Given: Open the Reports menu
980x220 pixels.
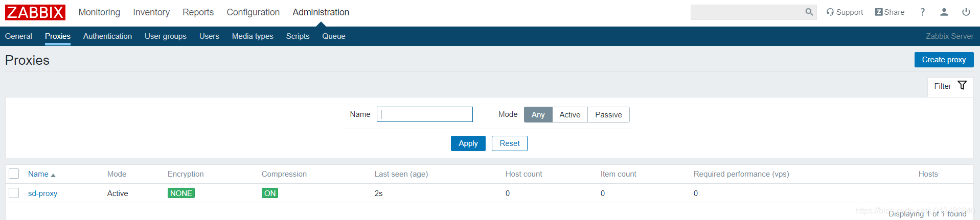Looking at the screenshot, I should click(x=198, y=12).
